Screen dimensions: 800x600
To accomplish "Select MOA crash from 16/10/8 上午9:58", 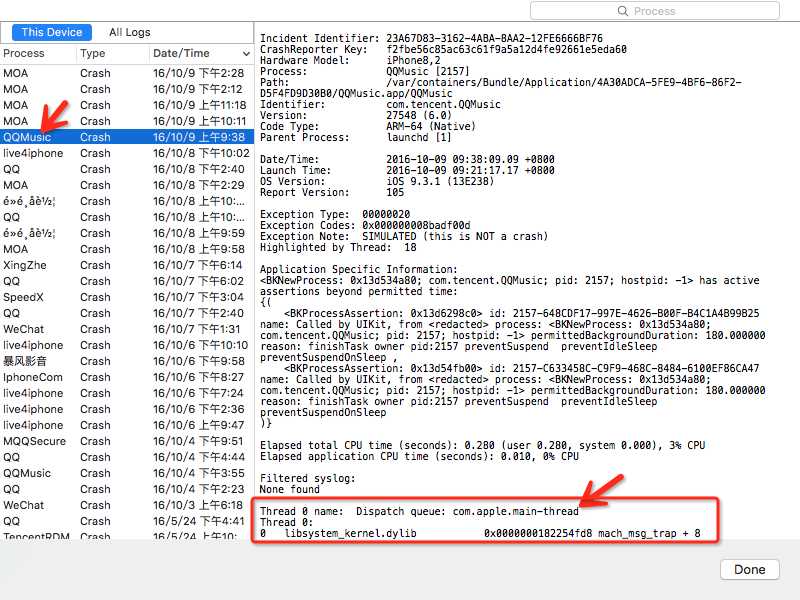I will [x=127, y=249].
